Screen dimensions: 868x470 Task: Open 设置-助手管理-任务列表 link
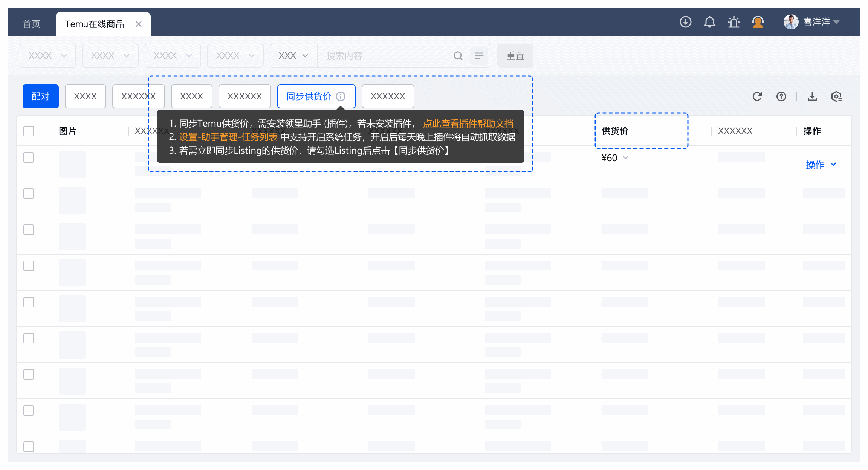pyautogui.click(x=228, y=137)
